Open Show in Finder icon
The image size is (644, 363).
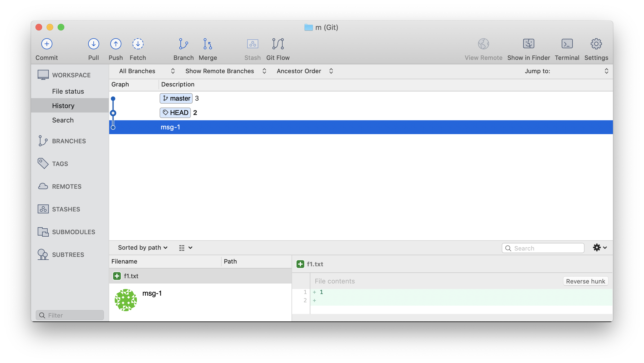(528, 44)
